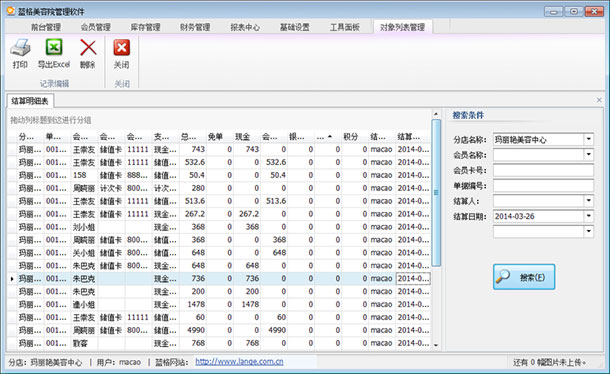Click the total cell 200 in 朱巴克 row
This screenshot has width=610, height=374.
[193, 291]
